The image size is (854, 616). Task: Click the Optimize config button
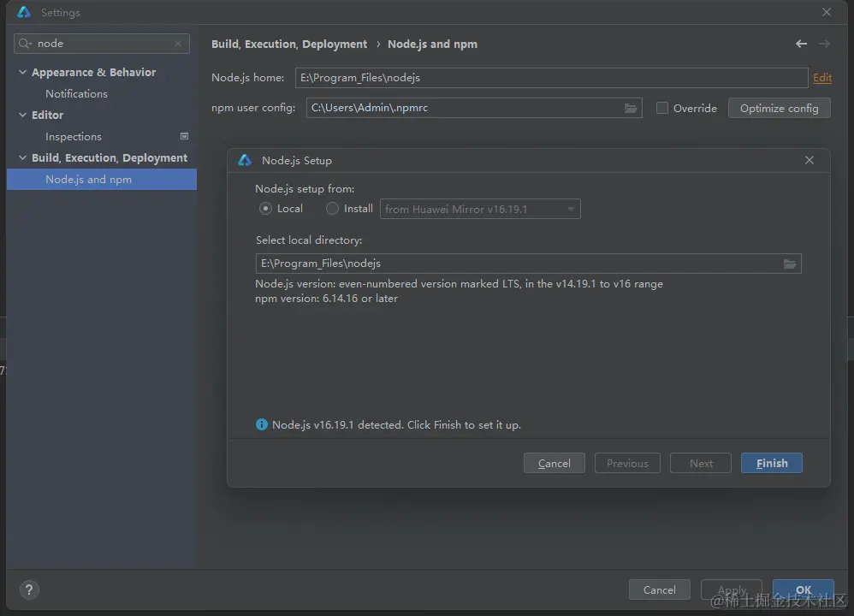[x=780, y=108]
